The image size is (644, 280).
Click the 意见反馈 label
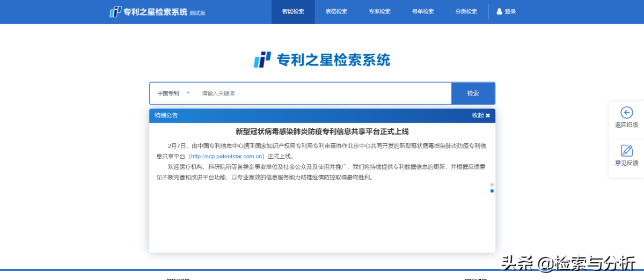[626, 163]
